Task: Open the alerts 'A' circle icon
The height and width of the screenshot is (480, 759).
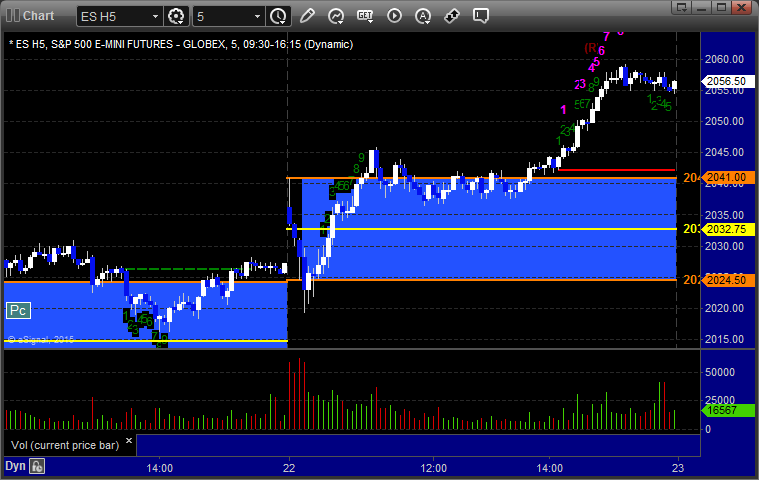Action: pos(423,16)
